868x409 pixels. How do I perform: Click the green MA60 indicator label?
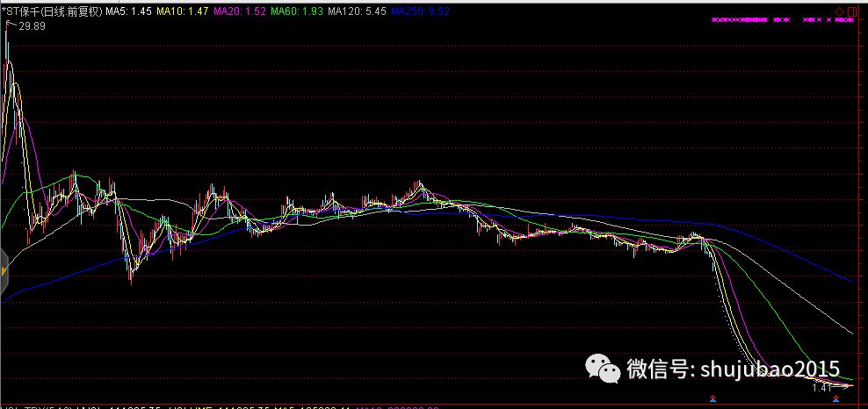click(x=297, y=11)
